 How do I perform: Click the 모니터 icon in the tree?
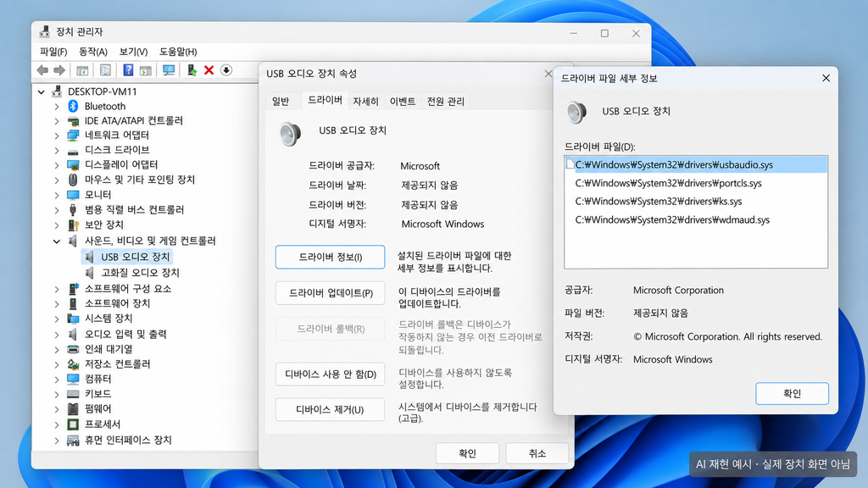tap(73, 195)
